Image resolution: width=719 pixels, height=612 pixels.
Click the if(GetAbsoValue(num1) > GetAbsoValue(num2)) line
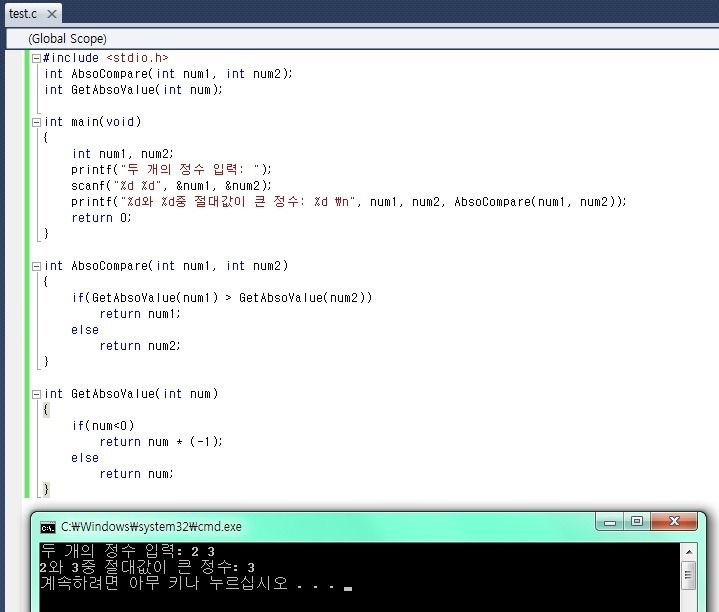(222, 298)
